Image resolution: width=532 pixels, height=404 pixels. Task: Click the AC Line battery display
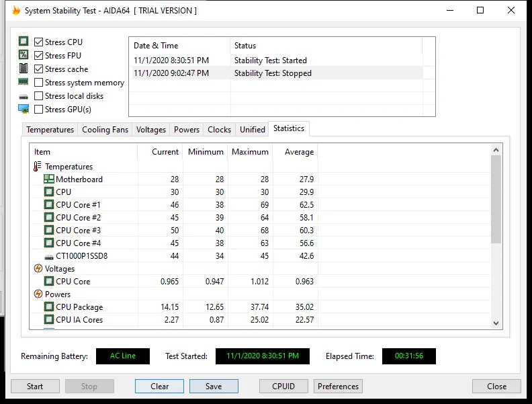tap(123, 356)
